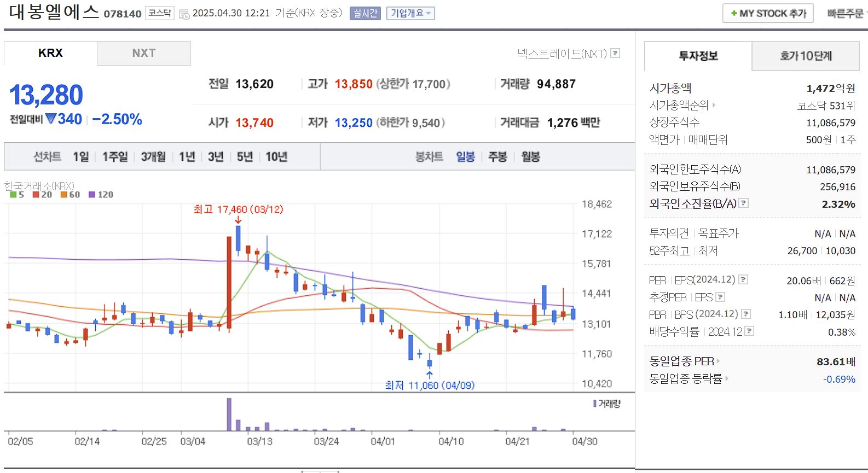Open the 넥스트레이드(NXT) link
Image resolution: width=868 pixels, height=473 pixels.
coord(562,54)
